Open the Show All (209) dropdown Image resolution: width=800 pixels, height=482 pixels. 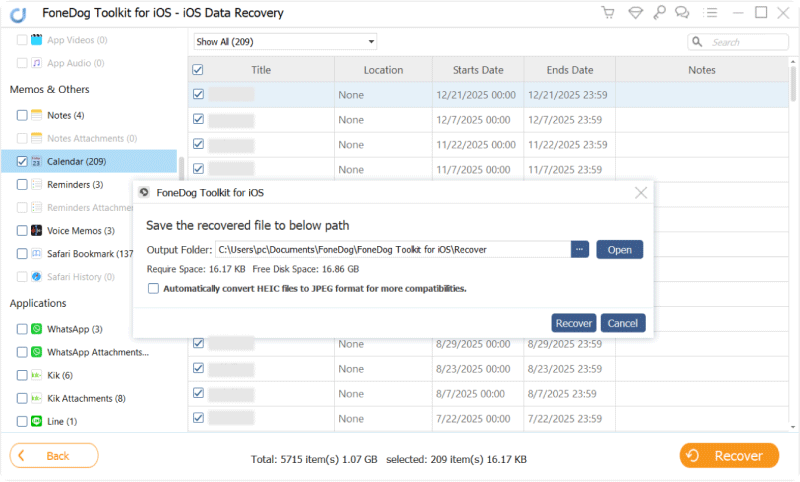click(285, 42)
